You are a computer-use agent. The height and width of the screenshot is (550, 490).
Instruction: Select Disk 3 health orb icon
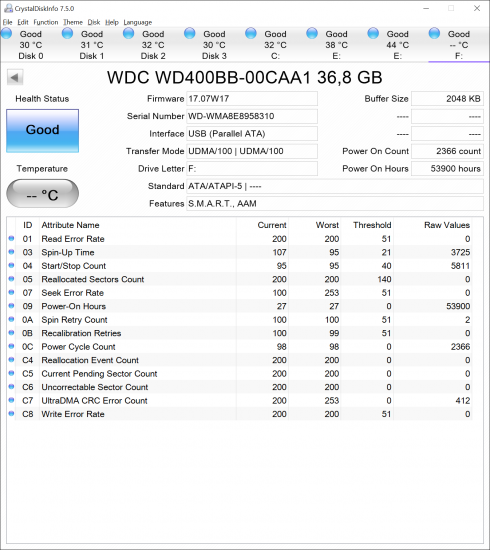tap(190, 34)
